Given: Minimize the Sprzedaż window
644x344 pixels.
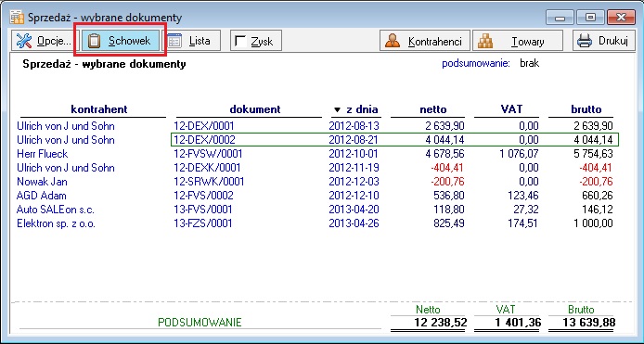Looking at the screenshot, I should pos(560,18).
